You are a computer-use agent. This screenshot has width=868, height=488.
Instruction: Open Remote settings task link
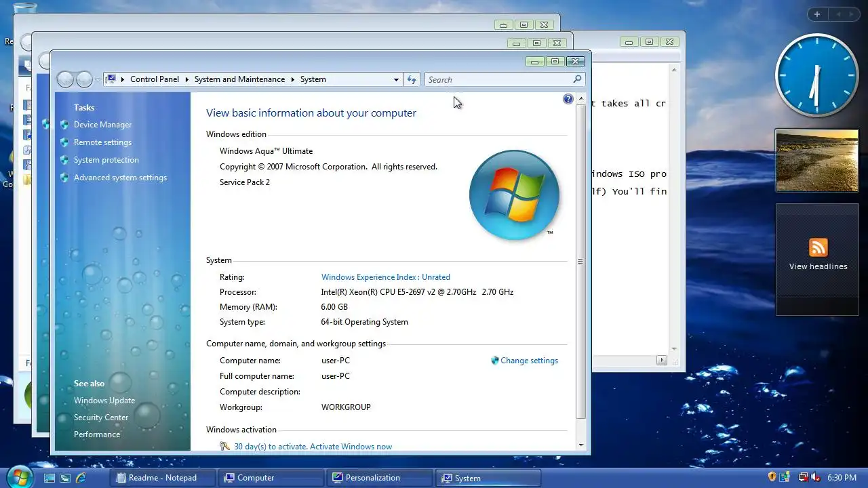point(102,142)
